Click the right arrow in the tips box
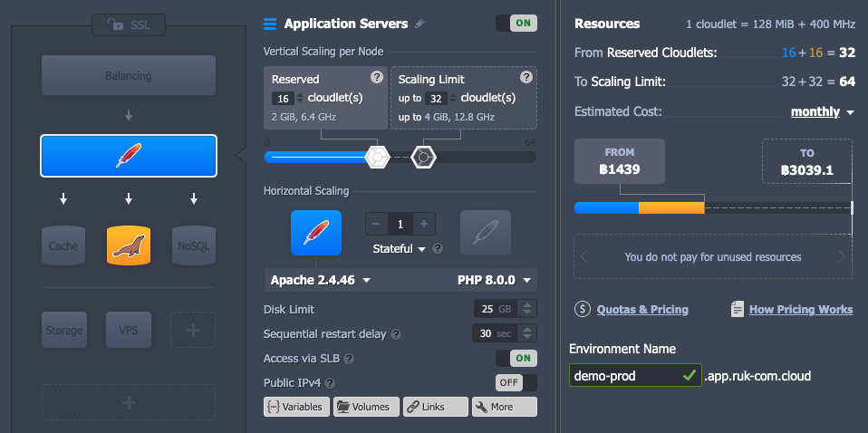The image size is (868, 433). [842, 257]
